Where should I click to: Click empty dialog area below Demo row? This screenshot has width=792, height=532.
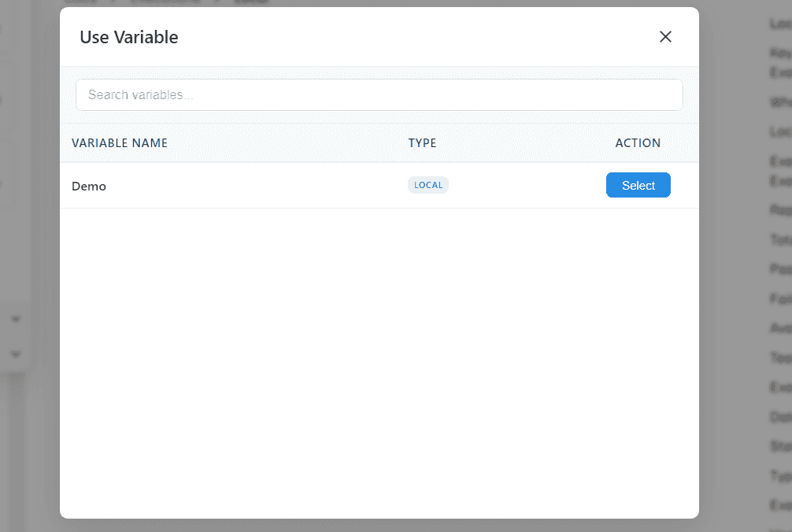[x=379, y=362]
